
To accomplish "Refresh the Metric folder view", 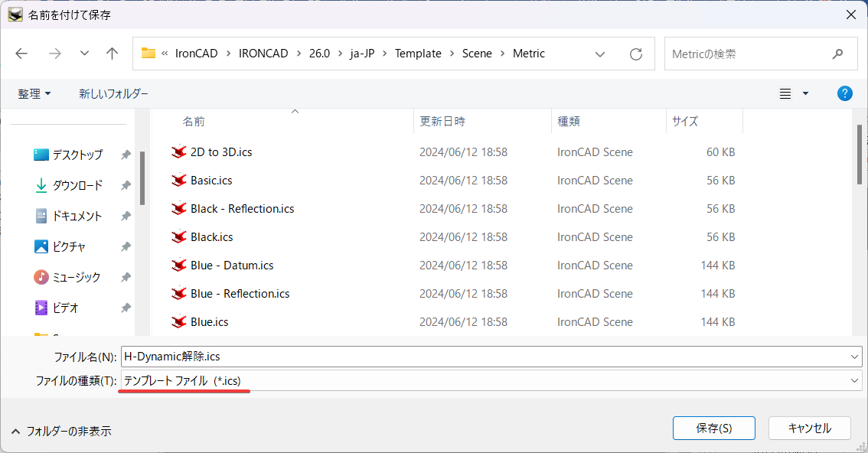I will [x=636, y=54].
